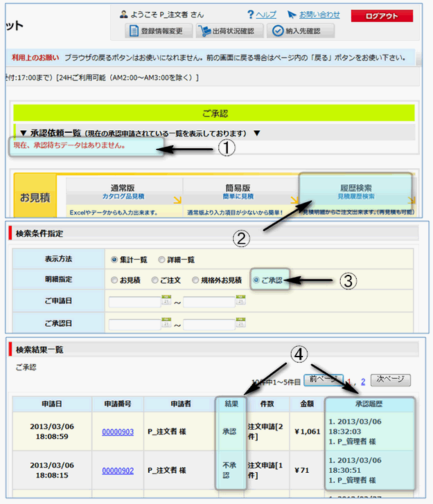Click the green ご承認 section banner
This screenshot has height=504, width=433.
[x=214, y=113]
